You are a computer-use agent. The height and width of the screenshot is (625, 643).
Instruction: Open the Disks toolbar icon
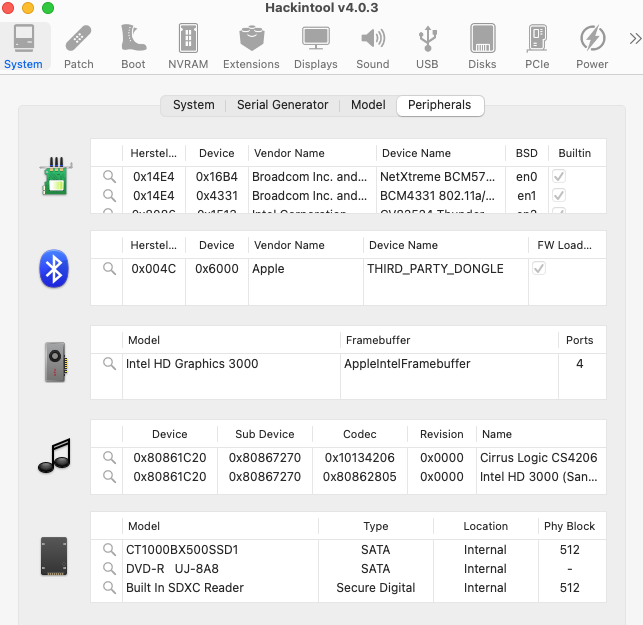482,46
